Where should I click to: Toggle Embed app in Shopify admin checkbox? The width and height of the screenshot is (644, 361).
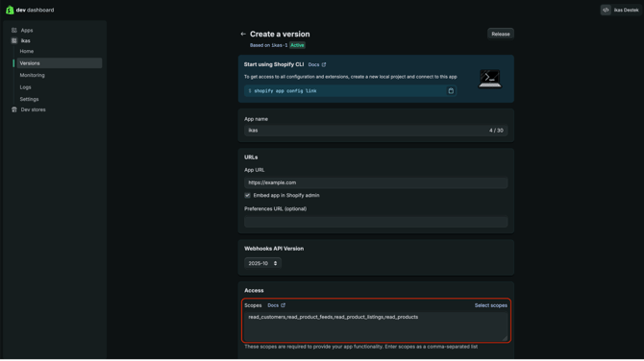coord(247,196)
